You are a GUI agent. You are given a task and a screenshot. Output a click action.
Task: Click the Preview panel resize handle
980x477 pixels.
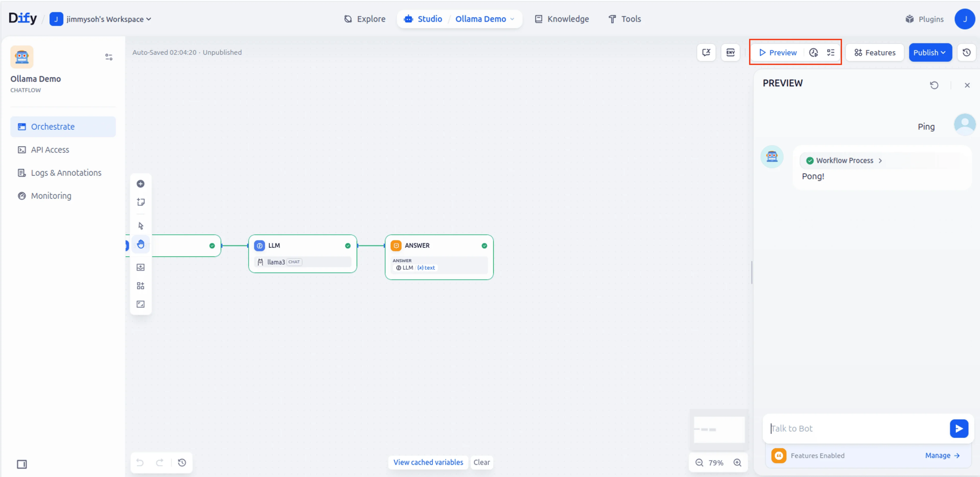click(752, 272)
